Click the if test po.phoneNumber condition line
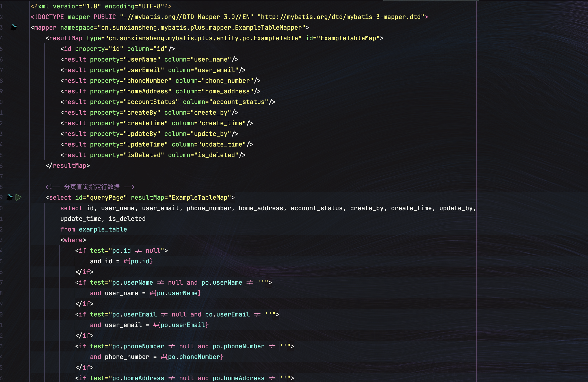Image resolution: width=588 pixels, height=382 pixels. pos(184,346)
